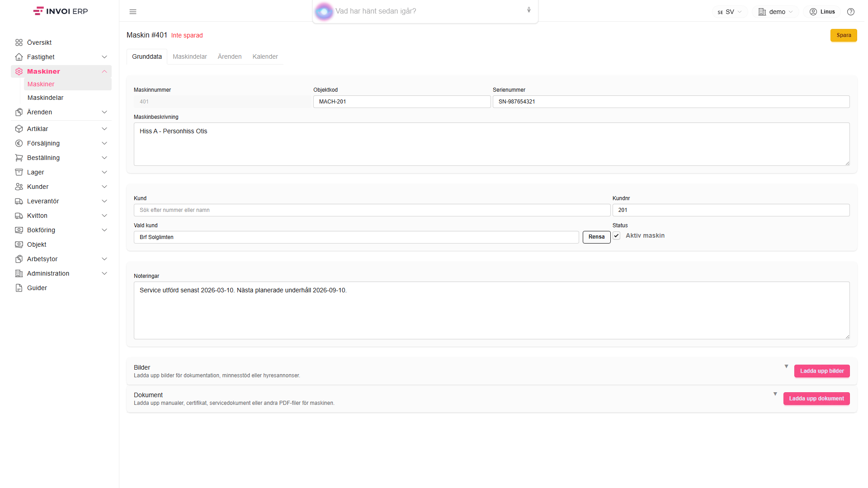This screenshot has height=488, width=868.
Task: Expand the Kvitton menu chevron
Action: pyautogui.click(x=104, y=216)
